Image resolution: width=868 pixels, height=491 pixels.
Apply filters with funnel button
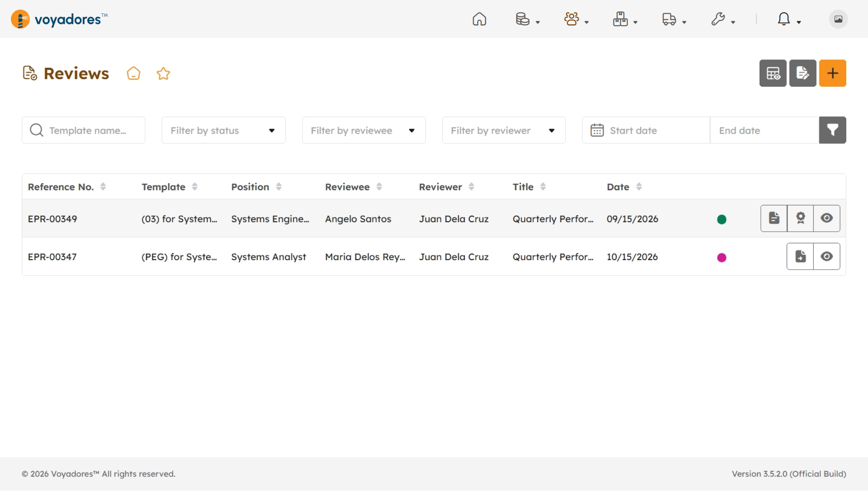click(833, 130)
